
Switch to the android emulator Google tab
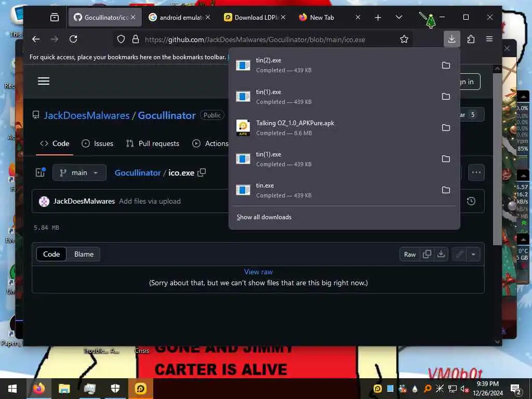point(179,17)
